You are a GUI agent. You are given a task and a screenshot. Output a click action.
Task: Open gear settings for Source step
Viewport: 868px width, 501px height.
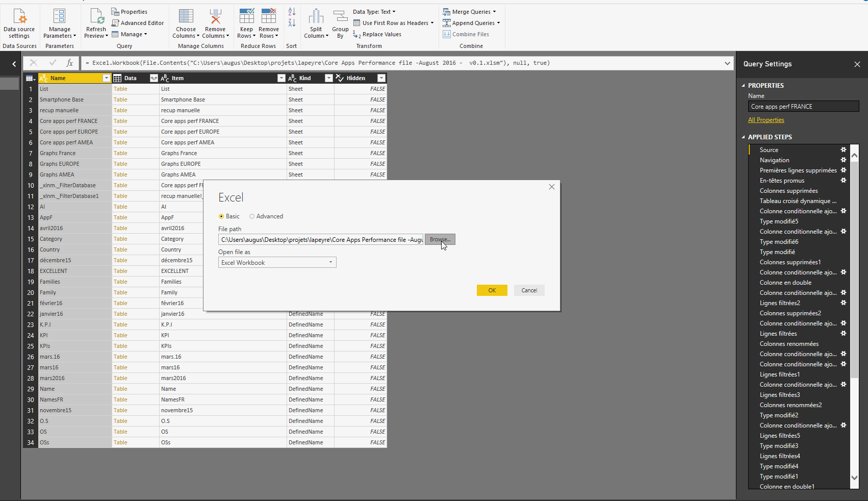tap(844, 150)
